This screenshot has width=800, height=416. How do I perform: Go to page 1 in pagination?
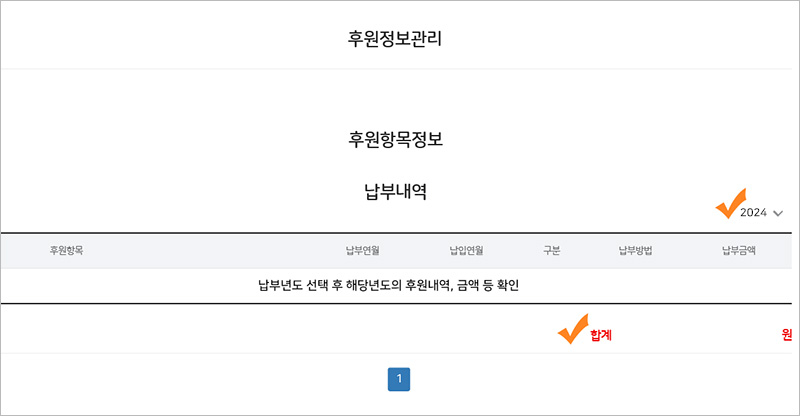(x=398, y=379)
